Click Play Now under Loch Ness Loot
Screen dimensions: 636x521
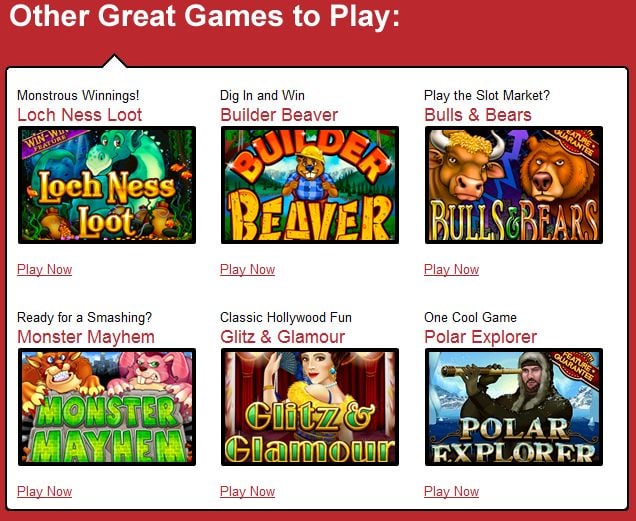pyautogui.click(x=45, y=270)
